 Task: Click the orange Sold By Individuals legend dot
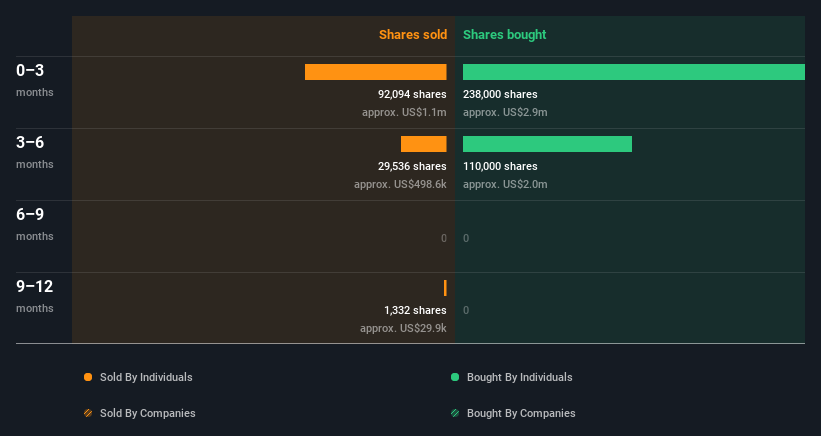tap(88, 377)
